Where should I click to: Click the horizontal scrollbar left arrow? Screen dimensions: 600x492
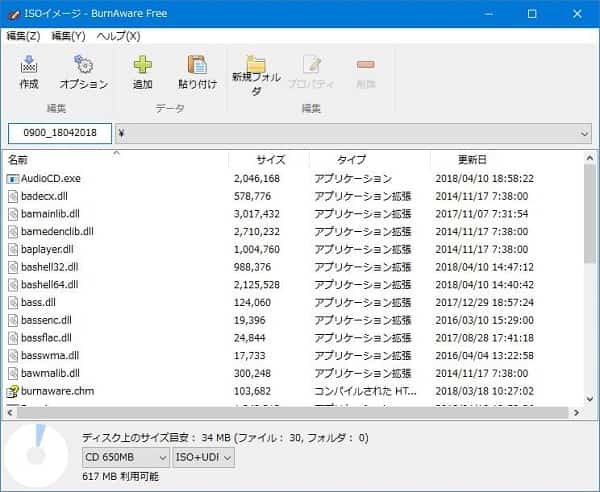10,412
